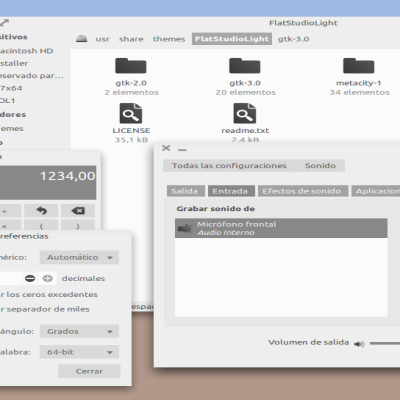This screenshot has height=400, width=400.
Task: Click the FlatStudioLight window title
Action: tap(303, 23)
